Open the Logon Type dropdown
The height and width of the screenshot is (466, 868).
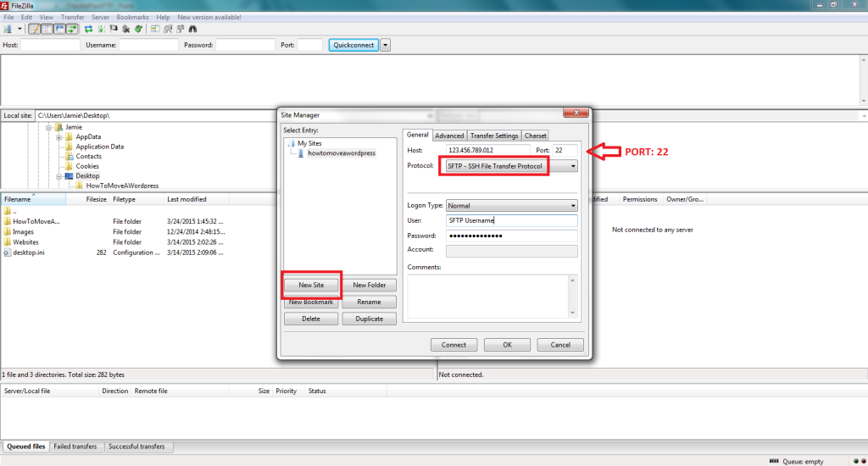[573, 206]
